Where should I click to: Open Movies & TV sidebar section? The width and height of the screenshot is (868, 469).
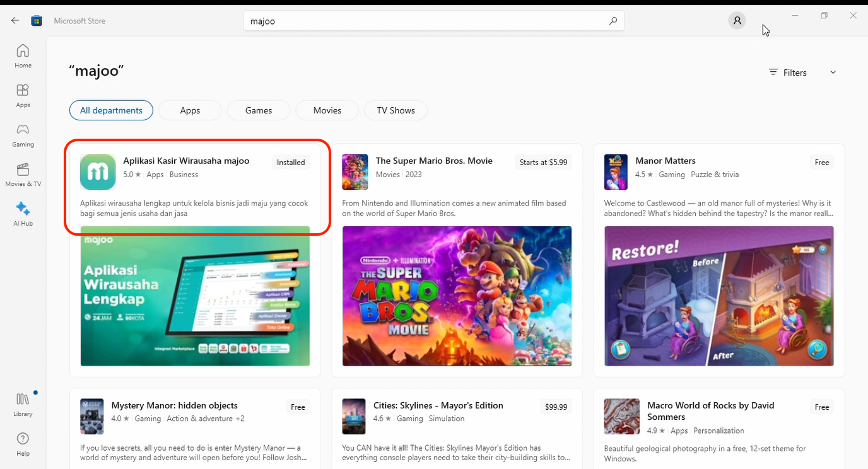click(x=23, y=175)
